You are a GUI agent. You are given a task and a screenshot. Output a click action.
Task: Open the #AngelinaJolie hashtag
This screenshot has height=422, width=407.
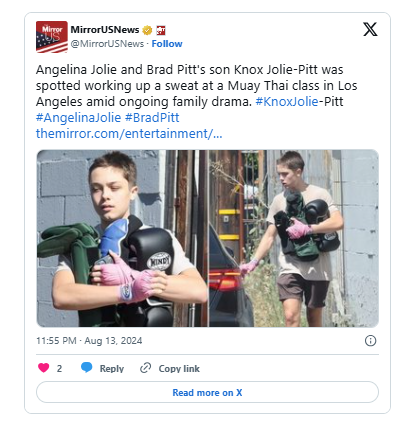click(x=79, y=117)
